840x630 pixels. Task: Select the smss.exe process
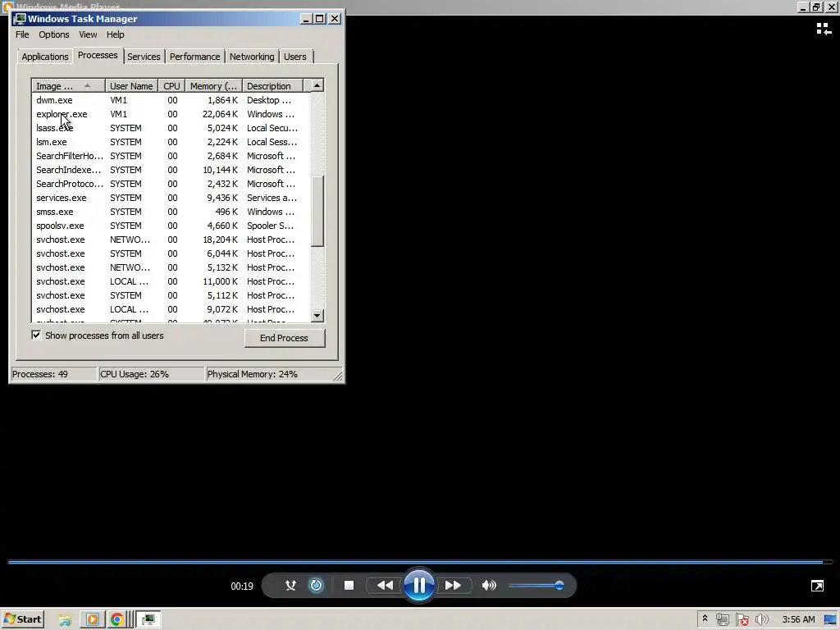(171, 212)
